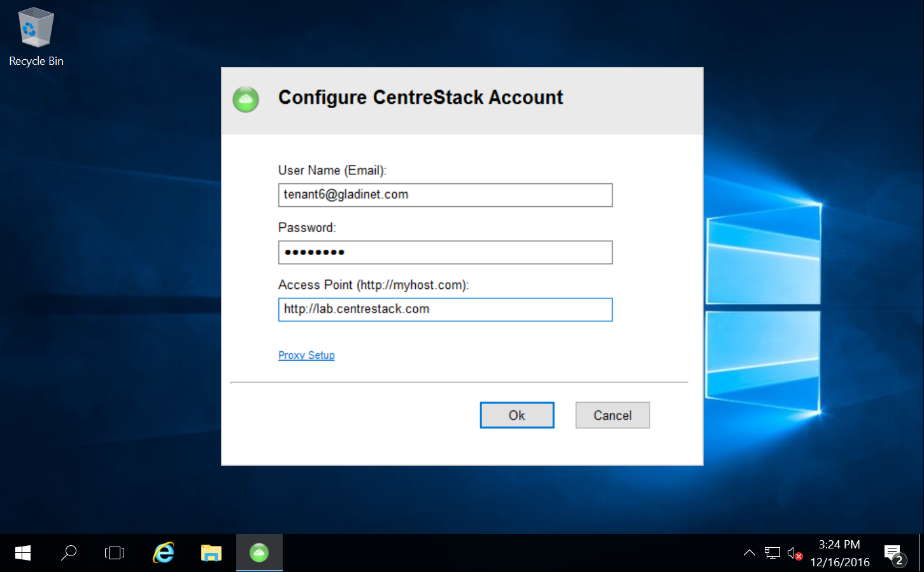924x572 pixels.
Task: Confirm with the Ok button
Action: click(517, 415)
